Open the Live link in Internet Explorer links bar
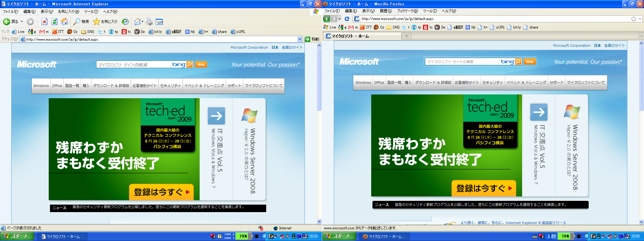 click(18, 32)
